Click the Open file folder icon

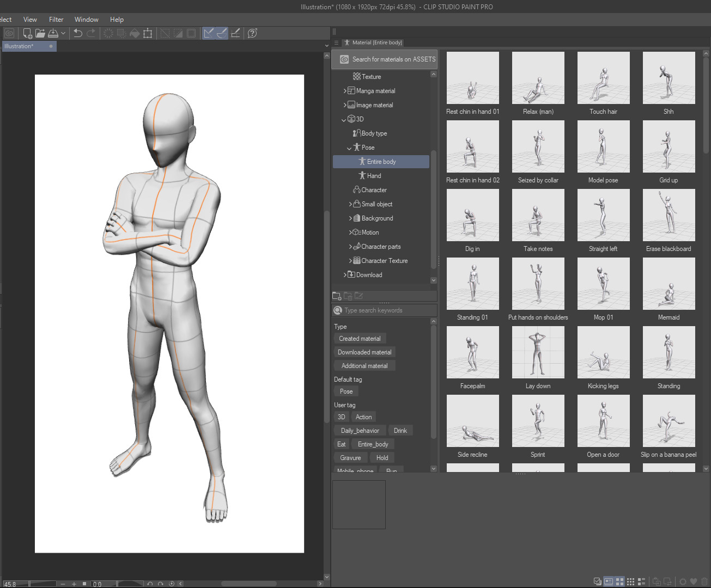40,33
